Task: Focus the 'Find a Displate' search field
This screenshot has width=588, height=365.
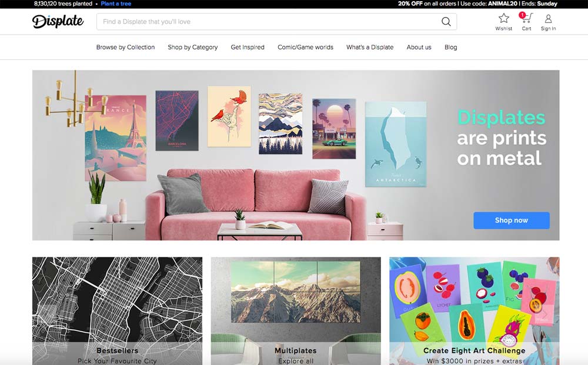Action: pyautogui.click(x=276, y=22)
